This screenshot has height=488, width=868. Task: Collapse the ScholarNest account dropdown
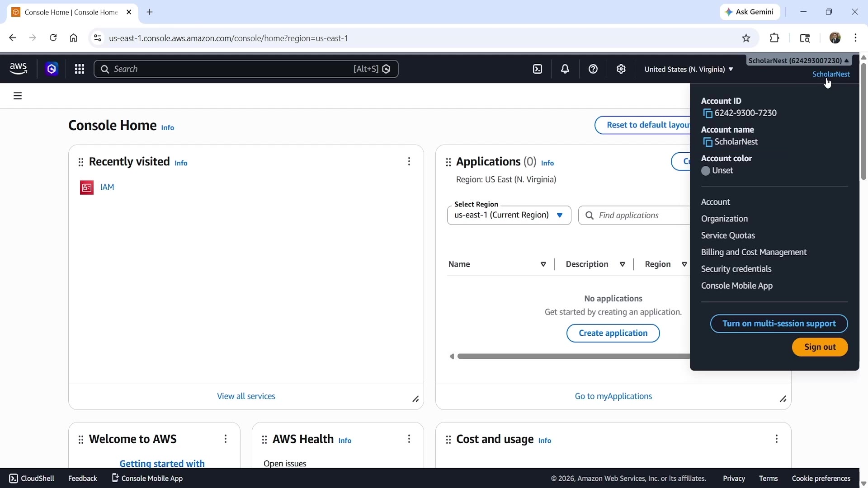coord(799,61)
